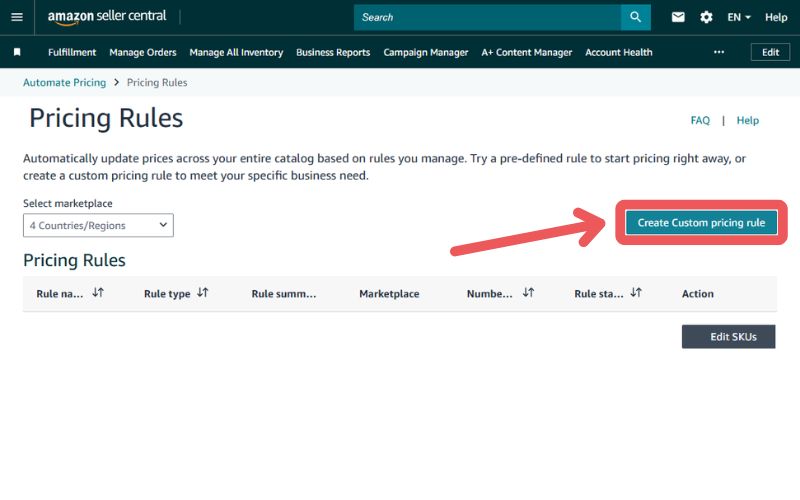Image resolution: width=800 pixels, height=500 pixels.
Task: Sort by Rule name column arrows
Action: pos(98,292)
